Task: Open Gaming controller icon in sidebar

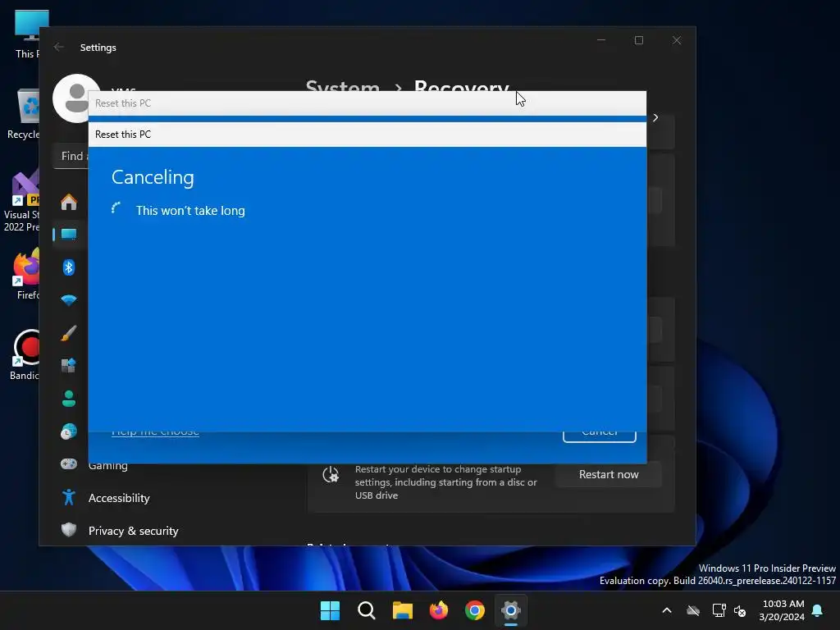Action: click(69, 464)
